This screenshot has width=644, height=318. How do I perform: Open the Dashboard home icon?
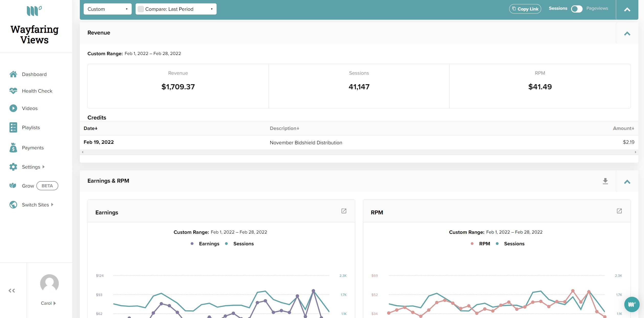click(13, 74)
